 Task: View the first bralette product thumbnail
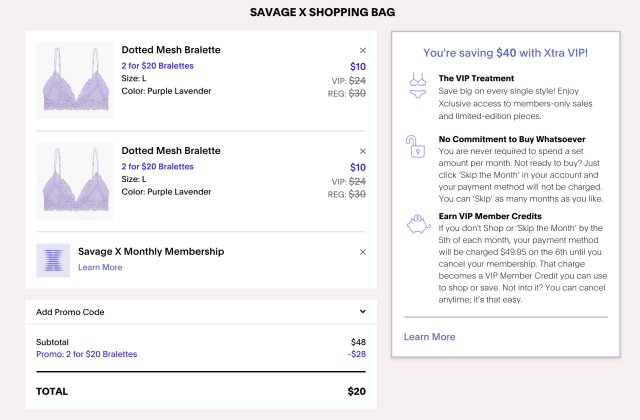[74, 82]
